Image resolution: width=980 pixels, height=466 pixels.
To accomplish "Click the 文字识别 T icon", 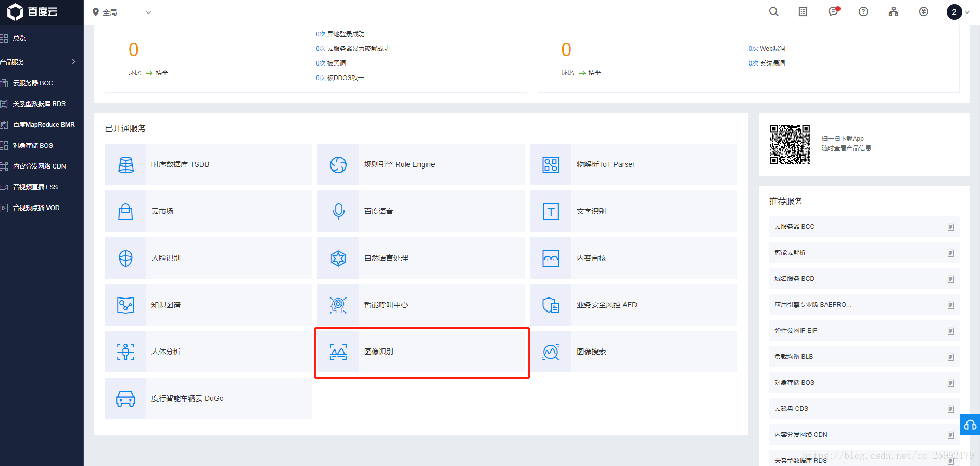I will click(x=551, y=211).
